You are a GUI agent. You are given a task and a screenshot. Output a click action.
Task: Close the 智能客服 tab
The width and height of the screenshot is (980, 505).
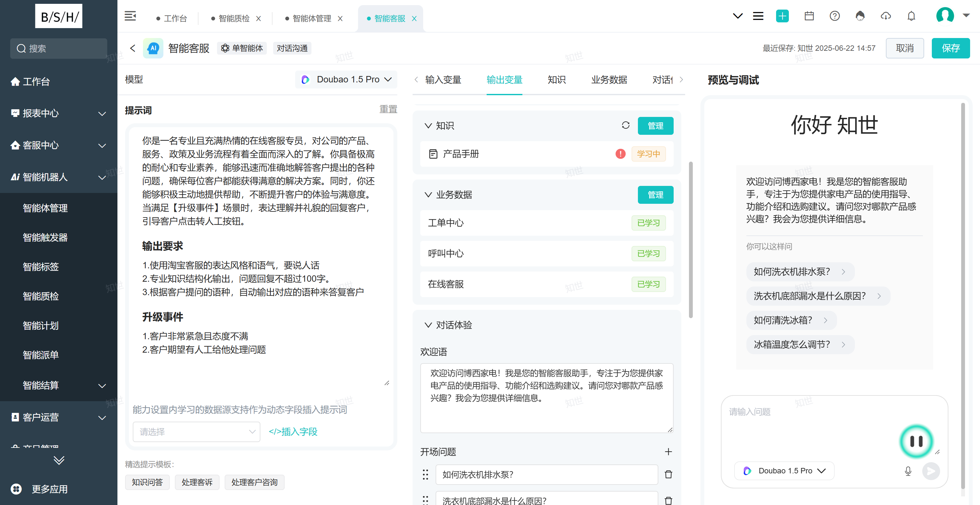(414, 18)
